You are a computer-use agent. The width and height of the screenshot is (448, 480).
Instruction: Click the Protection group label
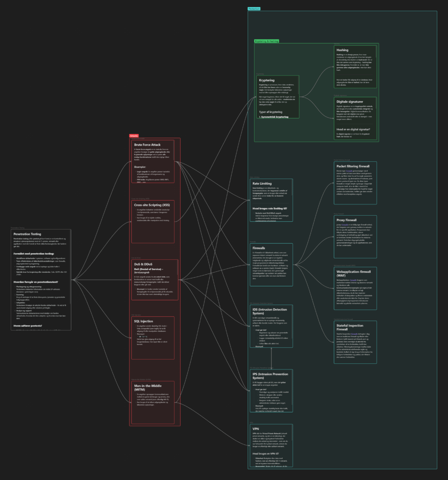tap(255, 9)
